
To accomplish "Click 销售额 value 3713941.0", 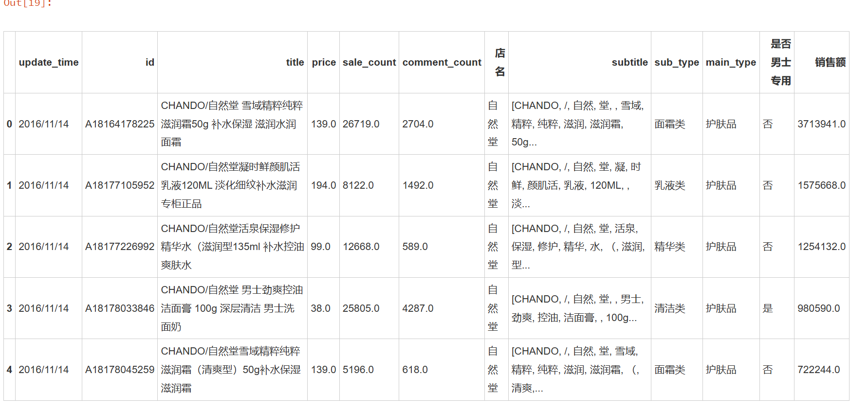I will point(821,124).
